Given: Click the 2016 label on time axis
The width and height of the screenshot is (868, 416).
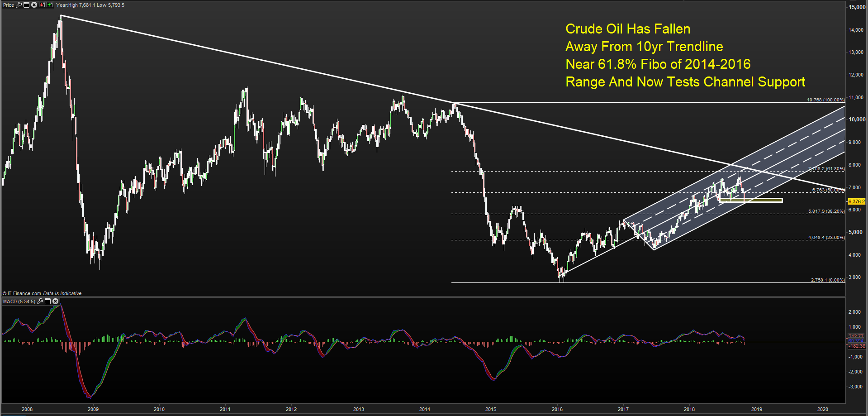Looking at the screenshot, I should pos(557,409).
